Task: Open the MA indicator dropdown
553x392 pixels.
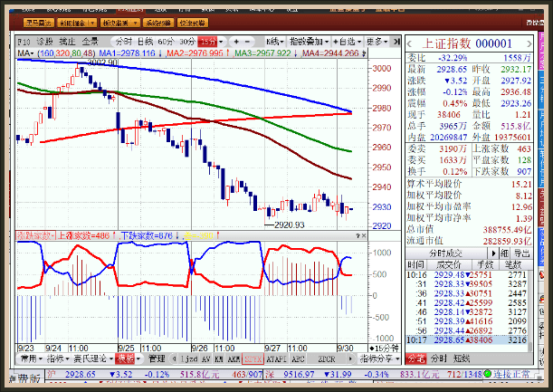Action: (x=25, y=53)
